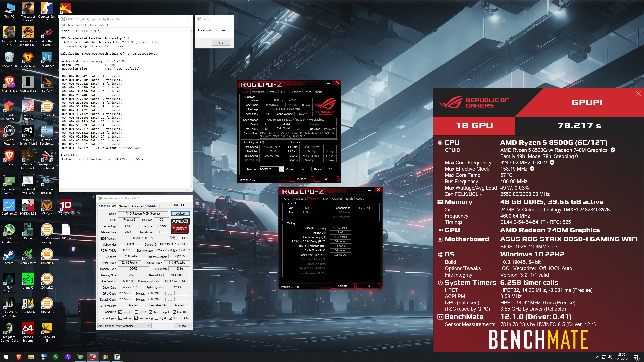Select the PCMark 10 desktop icon

tap(66, 207)
